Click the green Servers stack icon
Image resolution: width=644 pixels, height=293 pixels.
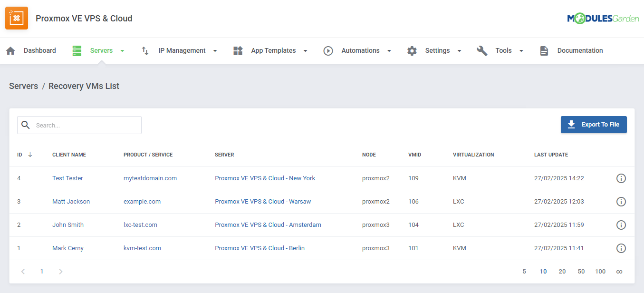tap(77, 51)
